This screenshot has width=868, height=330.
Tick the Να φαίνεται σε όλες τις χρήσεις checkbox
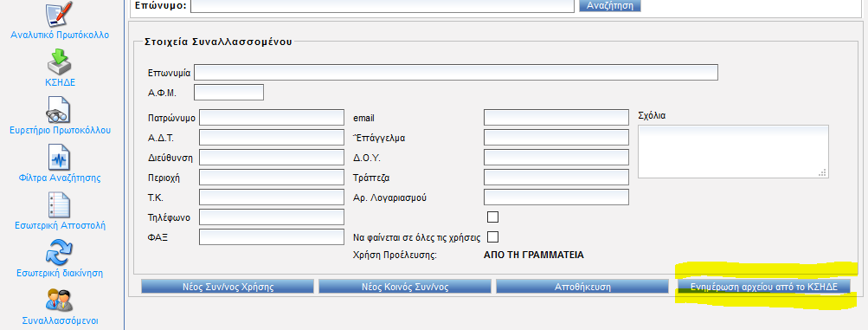(492, 237)
